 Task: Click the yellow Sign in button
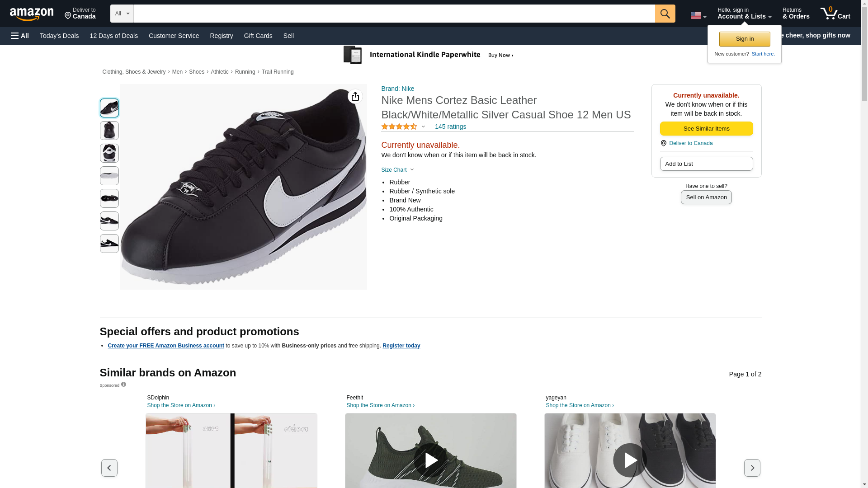(745, 39)
